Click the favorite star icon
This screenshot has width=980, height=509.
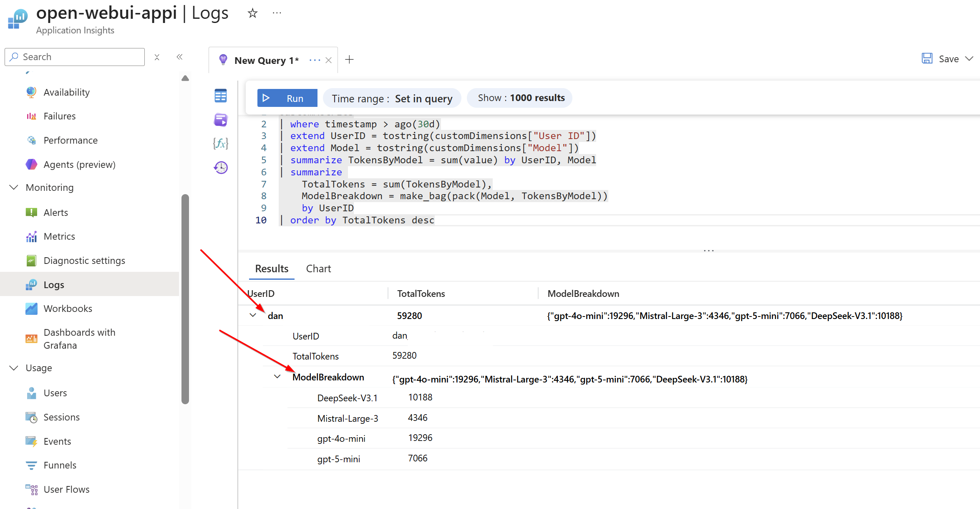(x=252, y=13)
